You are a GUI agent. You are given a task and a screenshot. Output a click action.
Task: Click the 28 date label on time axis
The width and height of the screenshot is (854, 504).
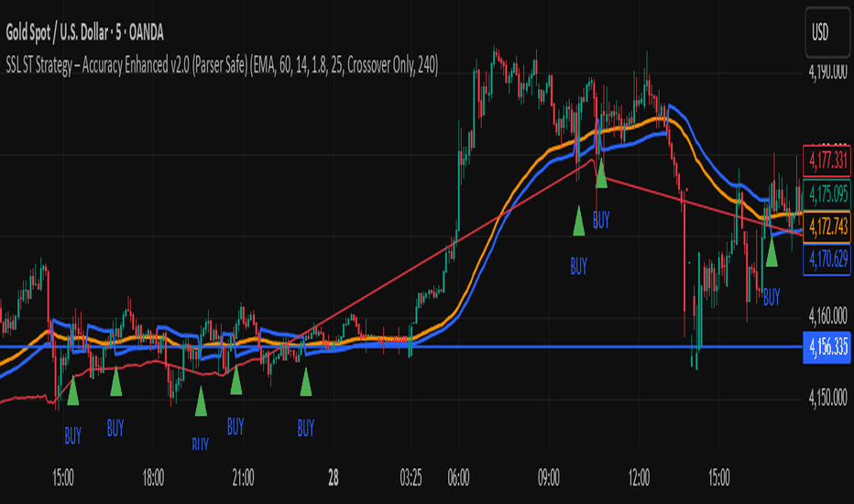click(334, 477)
